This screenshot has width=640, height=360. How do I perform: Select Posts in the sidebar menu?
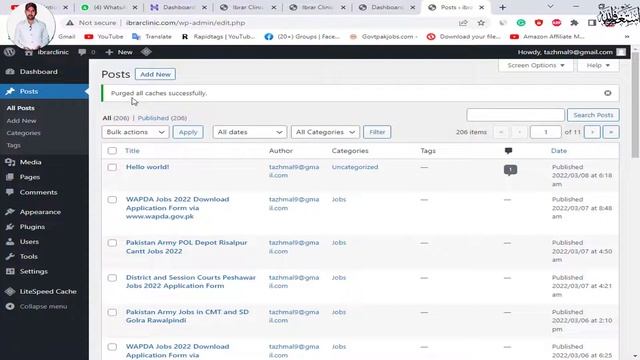[44, 91]
